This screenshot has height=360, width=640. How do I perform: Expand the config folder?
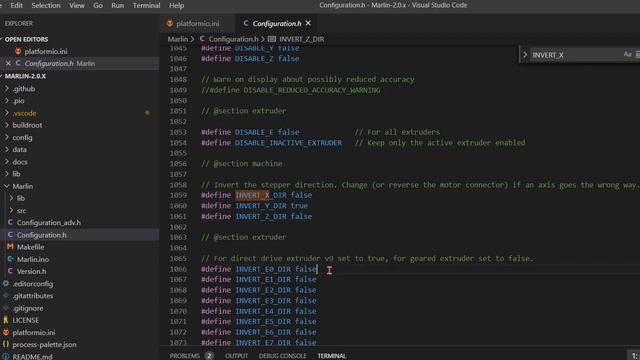click(22, 138)
